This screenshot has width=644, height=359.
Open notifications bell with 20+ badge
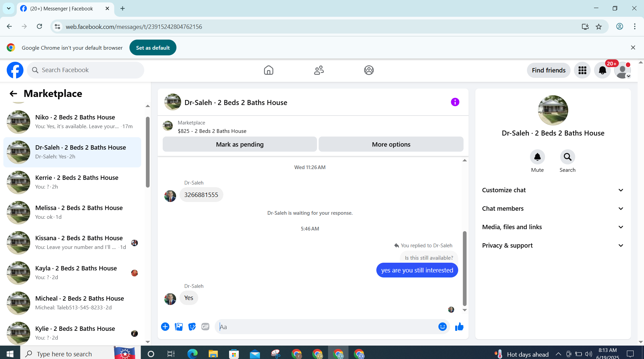[602, 70]
